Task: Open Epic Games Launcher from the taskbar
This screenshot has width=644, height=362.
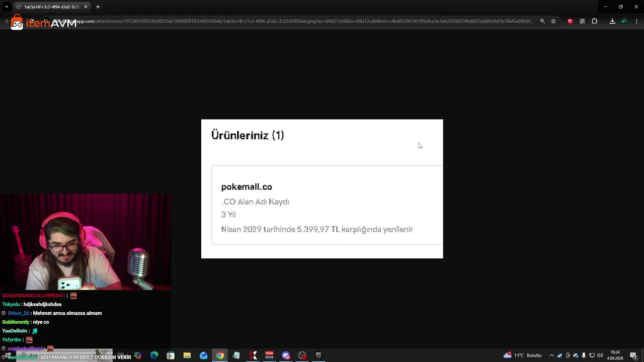Action: click(x=318, y=355)
